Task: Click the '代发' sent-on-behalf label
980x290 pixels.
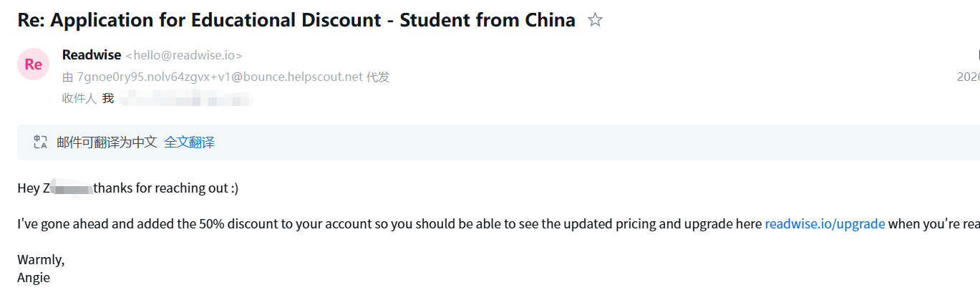Action: [378, 77]
